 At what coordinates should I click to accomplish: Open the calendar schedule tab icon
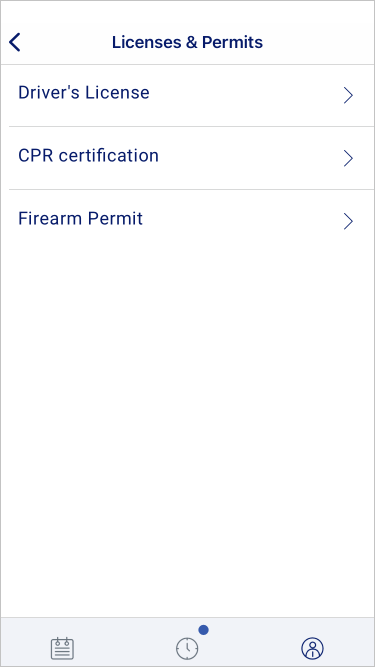[x=62, y=649]
